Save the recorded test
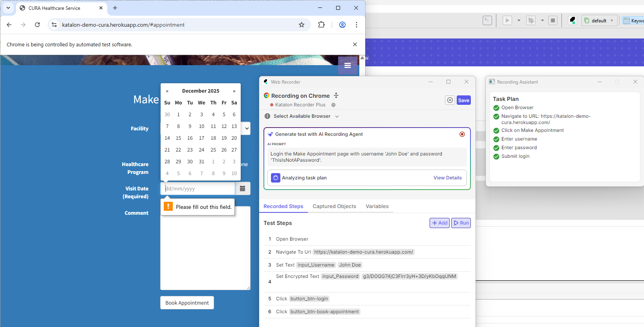644x327 pixels. 463,100
